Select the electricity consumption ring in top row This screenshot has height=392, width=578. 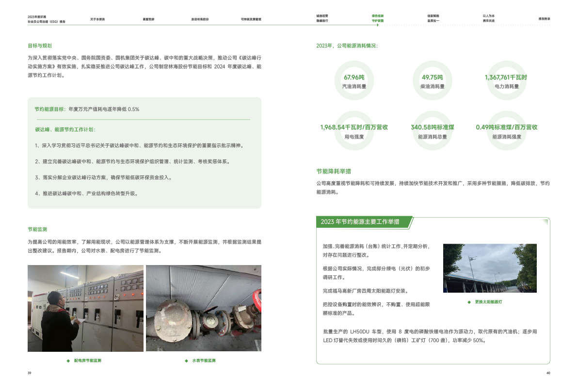(x=506, y=81)
